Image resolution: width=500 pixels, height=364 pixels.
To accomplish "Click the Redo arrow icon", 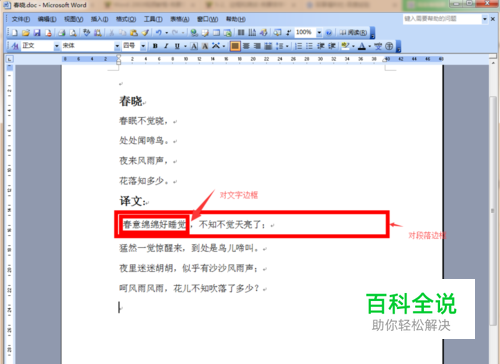I will pyautogui.click(x=175, y=33).
